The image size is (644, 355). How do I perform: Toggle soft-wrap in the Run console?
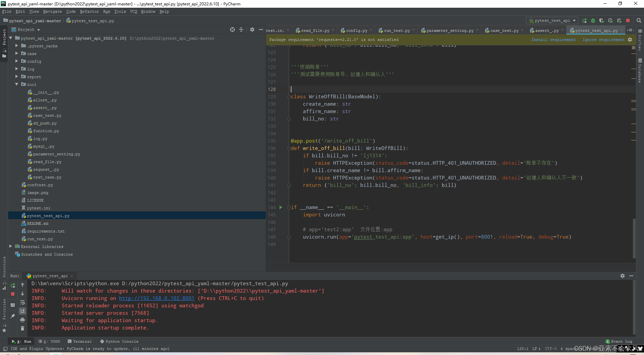(22, 302)
